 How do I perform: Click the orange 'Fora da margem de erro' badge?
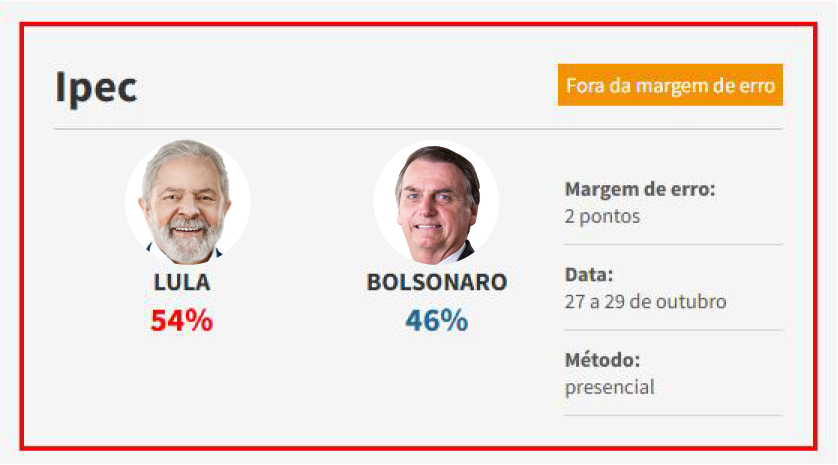click(x=670, y=85)
